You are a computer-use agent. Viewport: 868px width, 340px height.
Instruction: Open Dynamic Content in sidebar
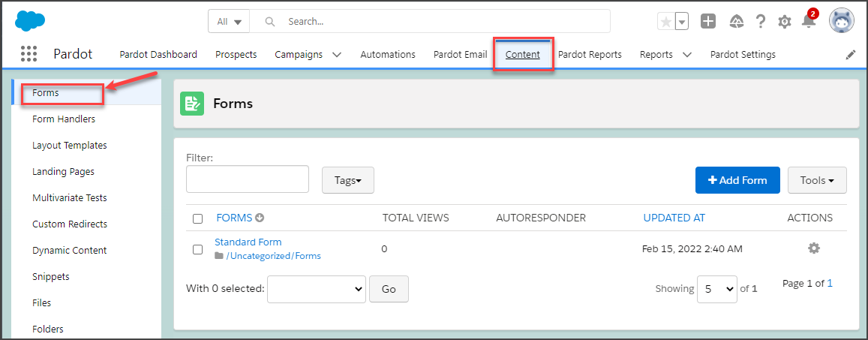[x=70, y=250]
